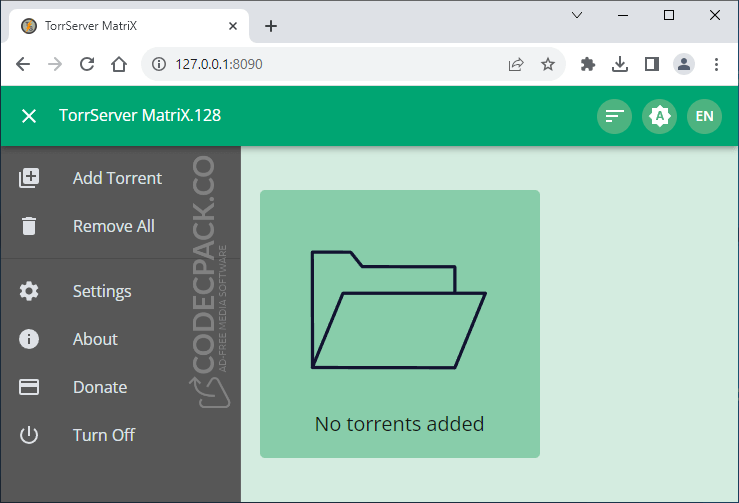The height and width of the screenshot is (503, 739).
Task: Click the Donate card icon
Action: point(29,387)
